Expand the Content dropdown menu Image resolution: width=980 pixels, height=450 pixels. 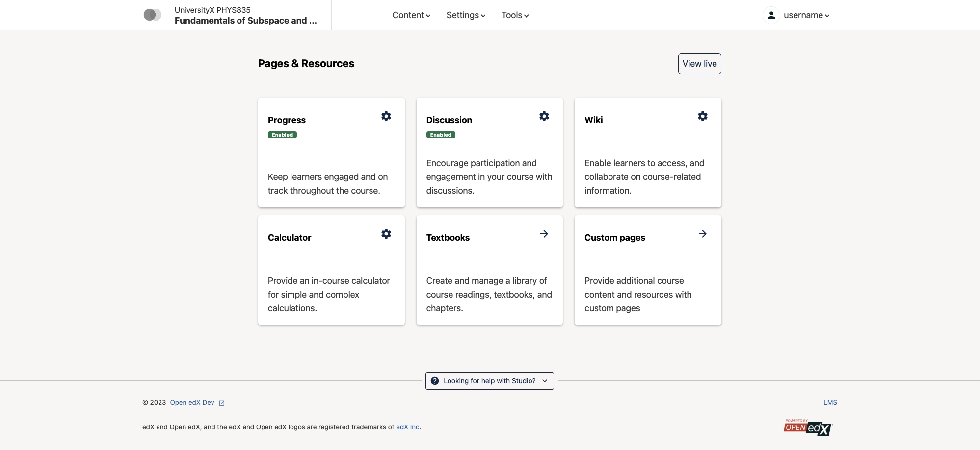pyautogui.click(x=411, y=15)
